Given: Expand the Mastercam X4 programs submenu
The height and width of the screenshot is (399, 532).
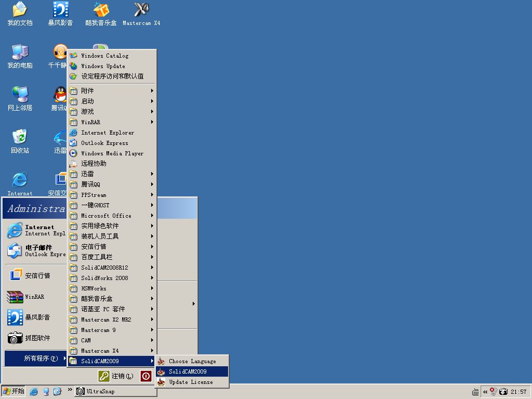Looking at the screenshot, I should [112, 351].
